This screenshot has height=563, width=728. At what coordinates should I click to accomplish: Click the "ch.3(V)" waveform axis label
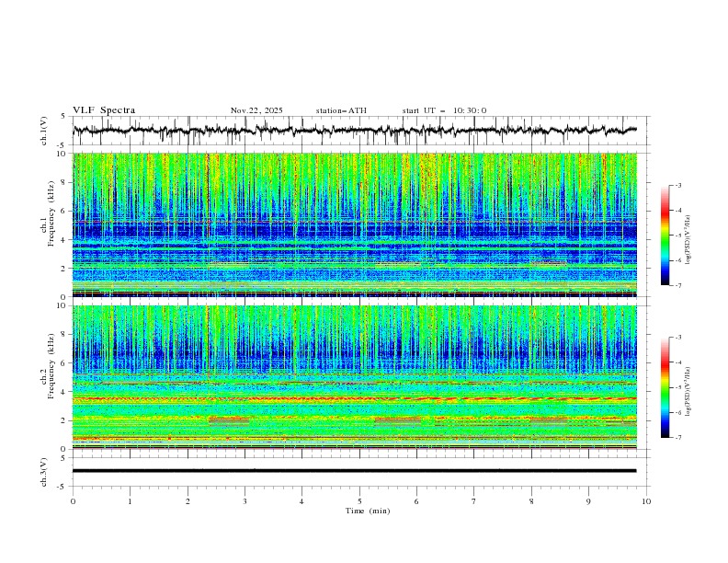tap(44, 472)
